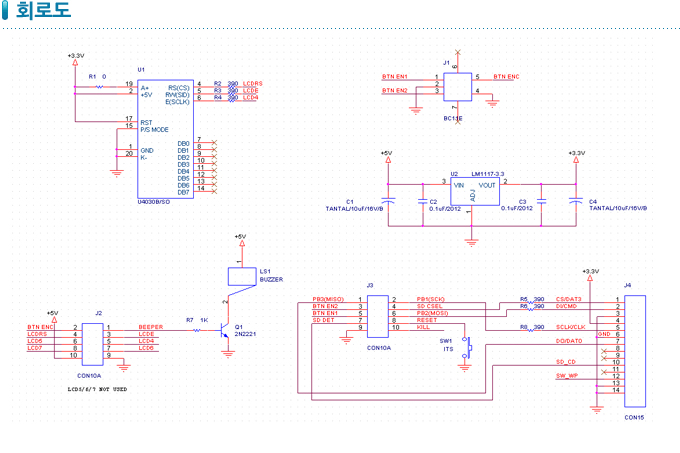
Task: Click the R1 resistor near U1
Action: pos(99,86)
